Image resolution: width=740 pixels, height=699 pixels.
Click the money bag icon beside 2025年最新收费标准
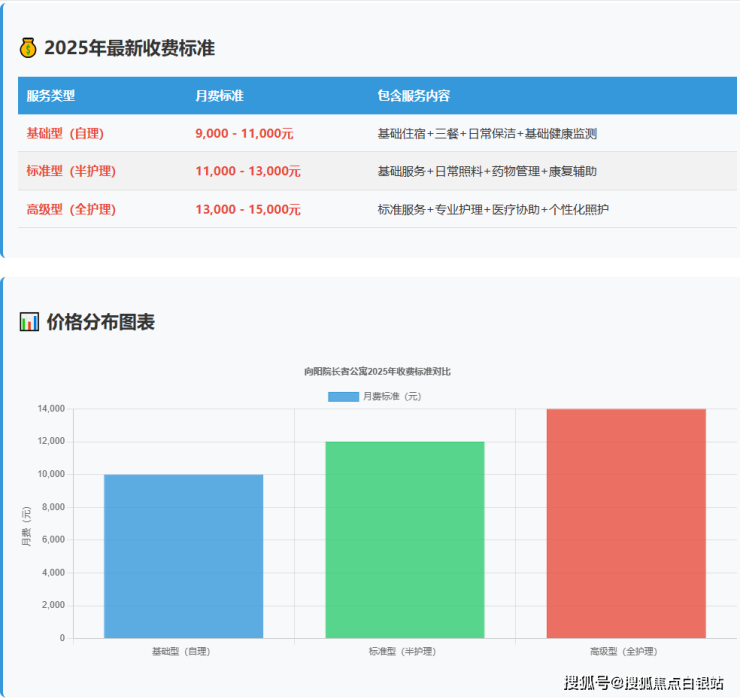[28, 48]
